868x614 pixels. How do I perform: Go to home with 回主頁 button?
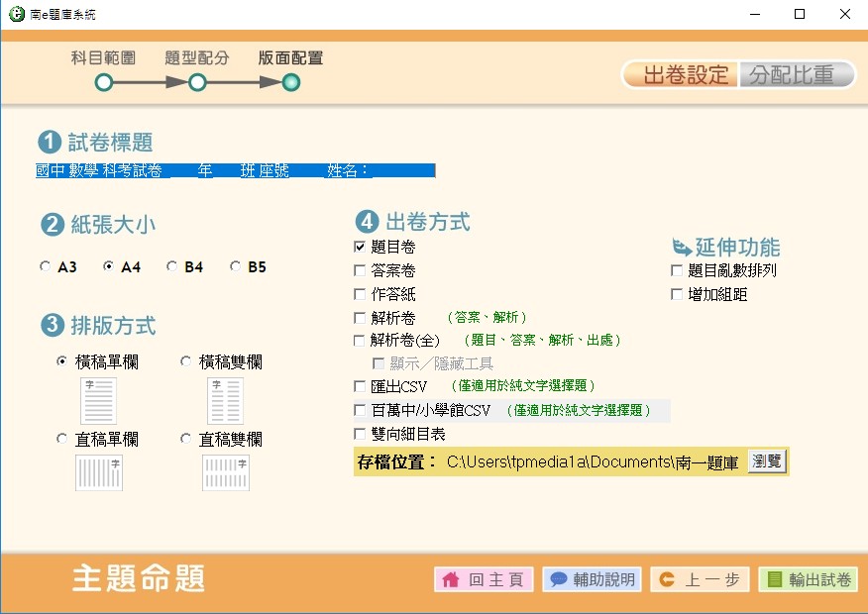(x=485, y=580)
